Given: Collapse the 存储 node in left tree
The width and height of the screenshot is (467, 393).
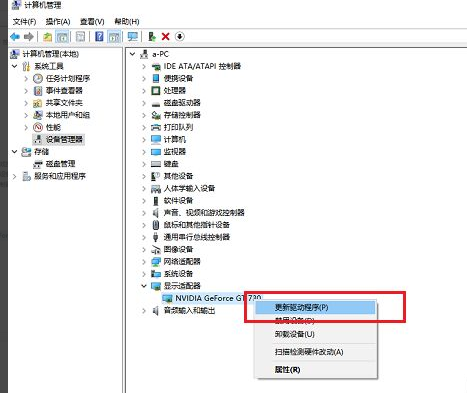Looking at the screenshot, I should click(x=14, y=152).
